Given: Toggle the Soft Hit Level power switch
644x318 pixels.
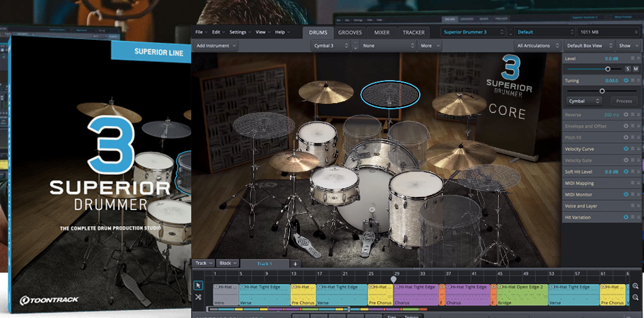Looking at the screenshot, I should (x=626, y=171).
